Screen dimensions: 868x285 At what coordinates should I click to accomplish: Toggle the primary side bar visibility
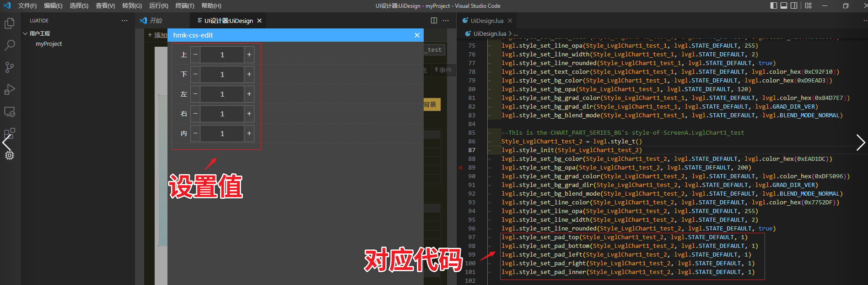point(774,5)
